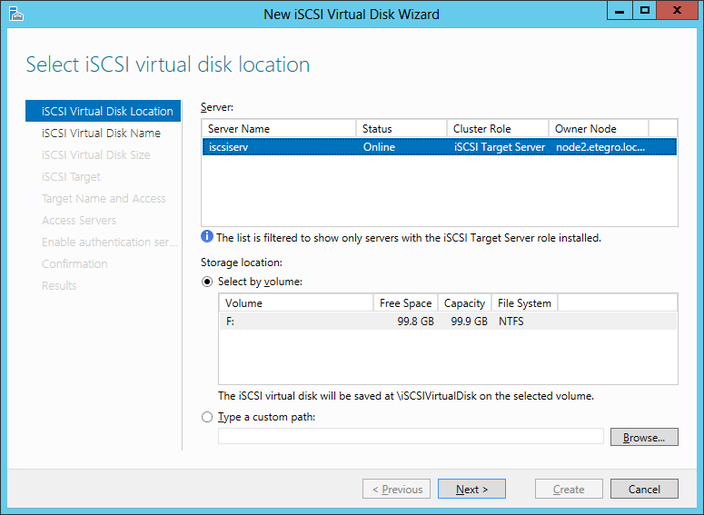Click the wizard icon in title bar
The image size is (704, 515).
pyautogui.click(x=13, y=13)
